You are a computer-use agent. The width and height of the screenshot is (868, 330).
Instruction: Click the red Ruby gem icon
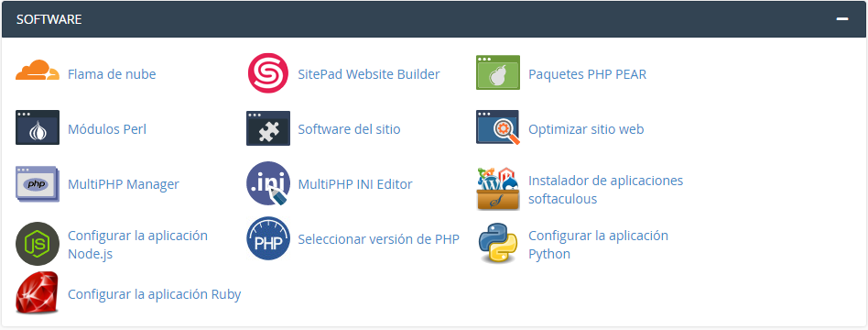tap(38, 292)
